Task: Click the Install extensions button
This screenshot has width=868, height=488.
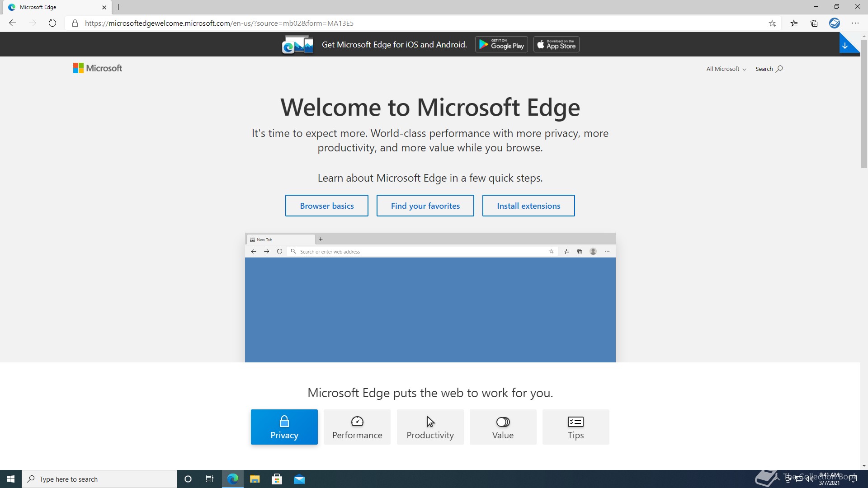Action: 528,206
